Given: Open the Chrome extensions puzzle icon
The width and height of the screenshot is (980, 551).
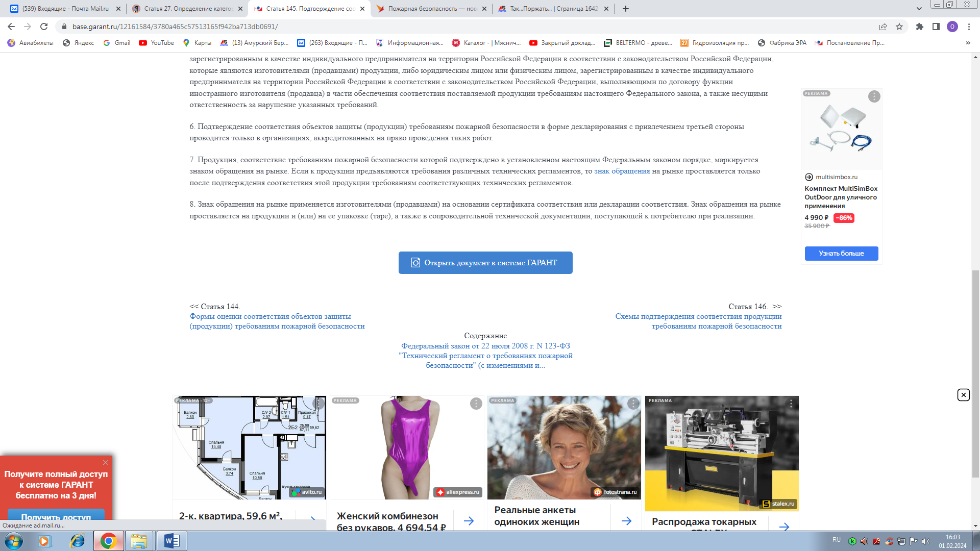Looking at the screenshot, I should point(920,27).
